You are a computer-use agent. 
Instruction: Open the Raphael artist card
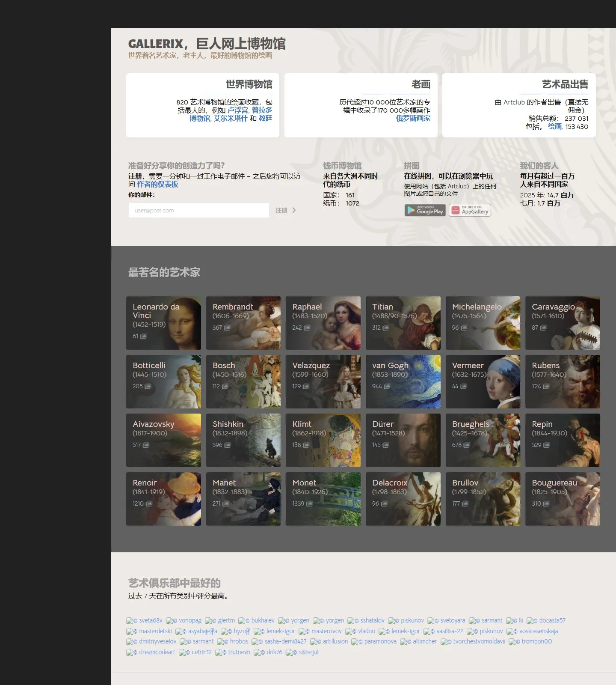coord(323,323)
